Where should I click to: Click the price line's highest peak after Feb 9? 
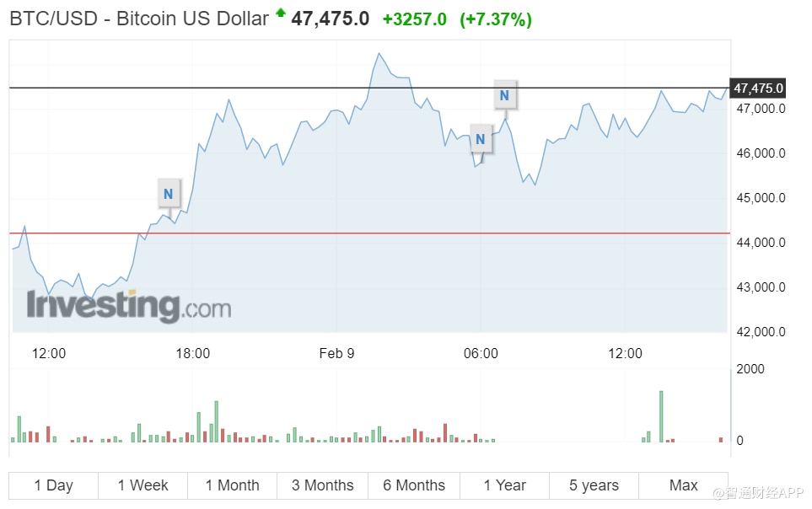click(x=379, y=54)
